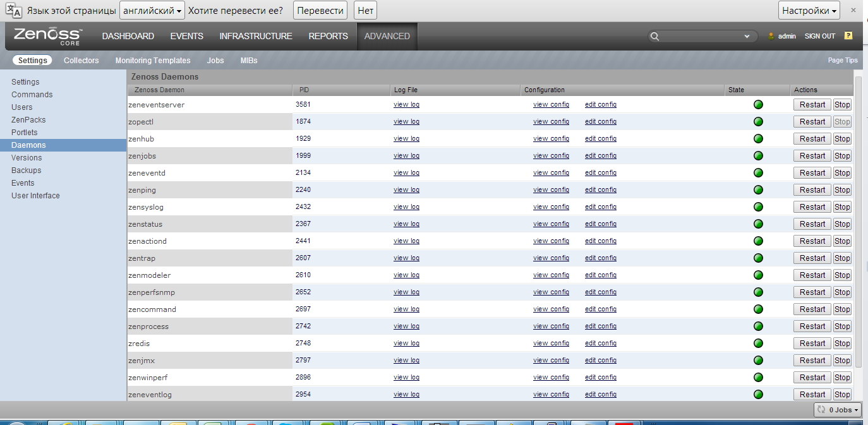Click green state indicator for zensyslog

click(758, 207)
